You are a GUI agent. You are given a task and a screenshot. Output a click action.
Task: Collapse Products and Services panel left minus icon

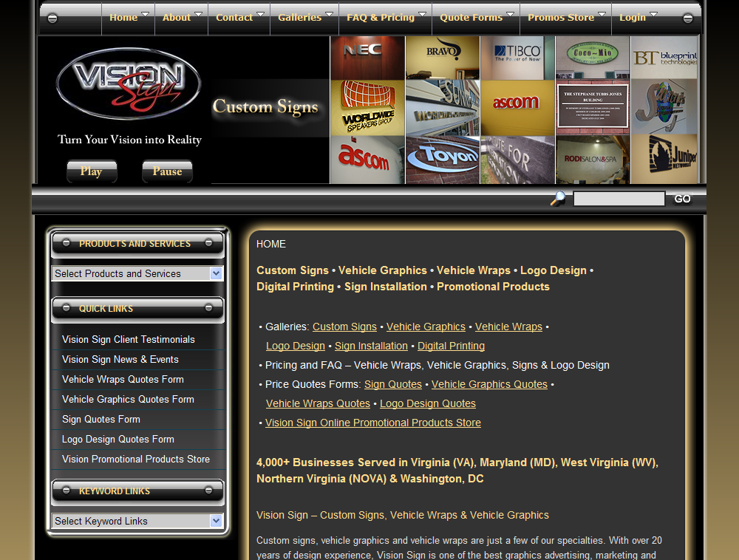click(x=66, y=242)
